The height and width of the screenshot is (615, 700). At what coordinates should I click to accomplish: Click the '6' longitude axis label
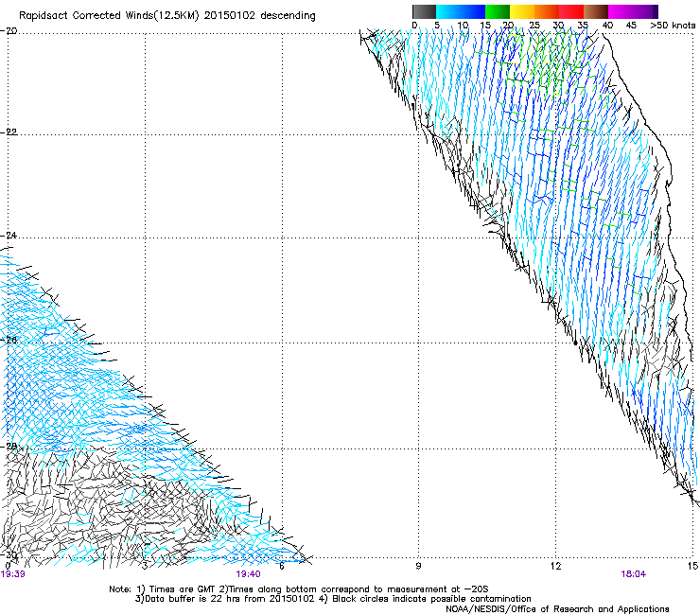tap(282, 566)
